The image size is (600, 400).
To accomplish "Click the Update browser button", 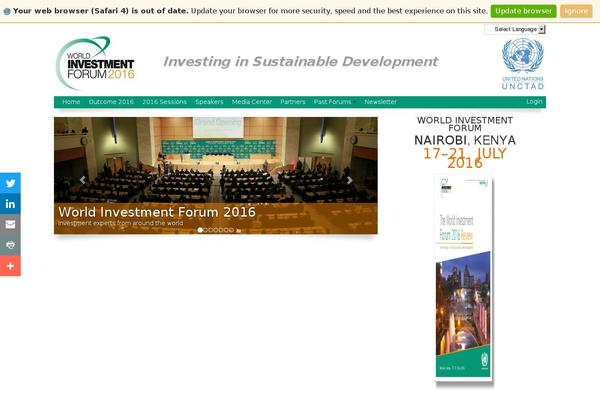I will click(x=523, y=11).
